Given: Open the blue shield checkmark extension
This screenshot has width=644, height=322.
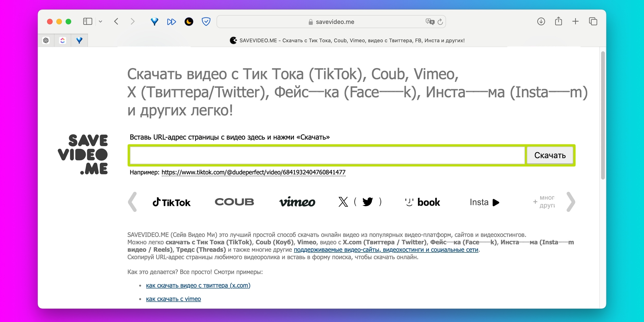Looking at the screenshot, I should (x=206, y=21).
